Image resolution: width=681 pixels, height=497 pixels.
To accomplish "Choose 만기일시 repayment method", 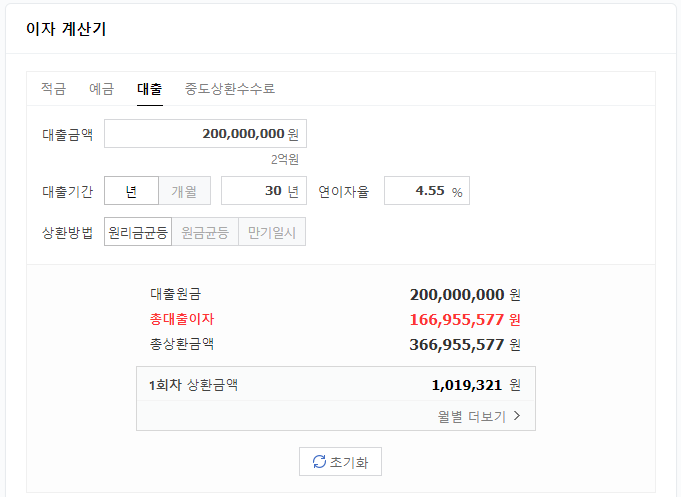I will (272, 232).
